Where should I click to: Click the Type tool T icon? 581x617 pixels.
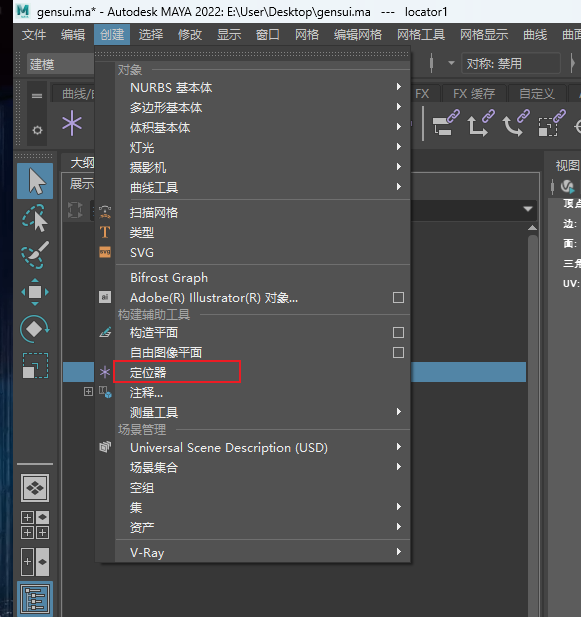pyautogui.click(x=105, y=232)
